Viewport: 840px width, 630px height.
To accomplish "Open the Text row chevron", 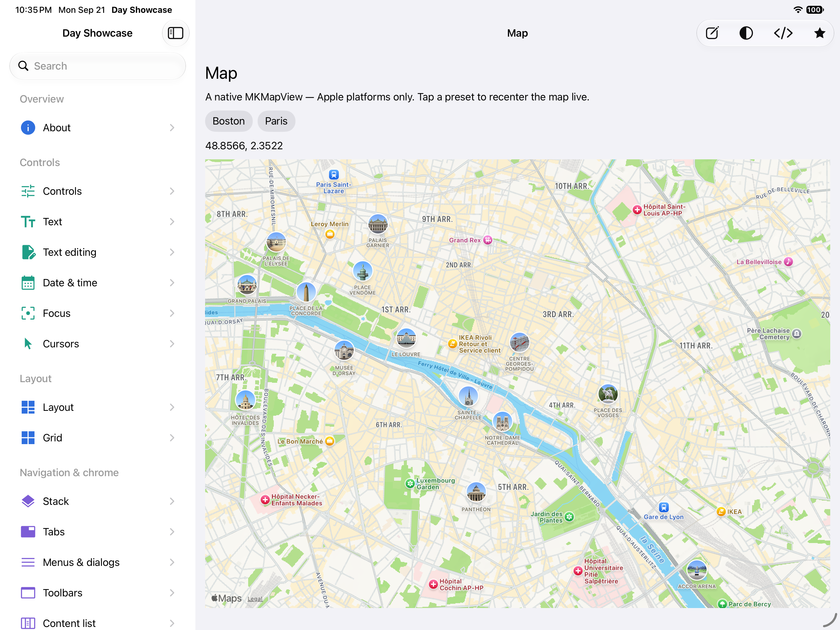I will click(172, 222).
